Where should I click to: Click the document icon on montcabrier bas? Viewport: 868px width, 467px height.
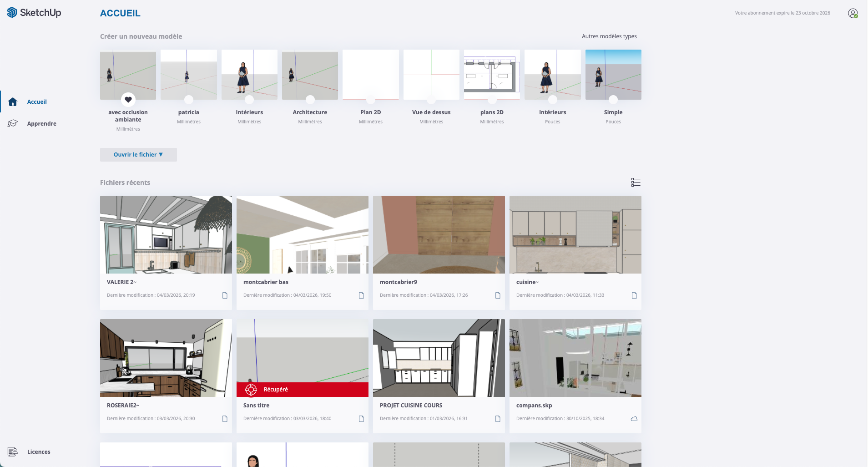[x=361, y=295]
